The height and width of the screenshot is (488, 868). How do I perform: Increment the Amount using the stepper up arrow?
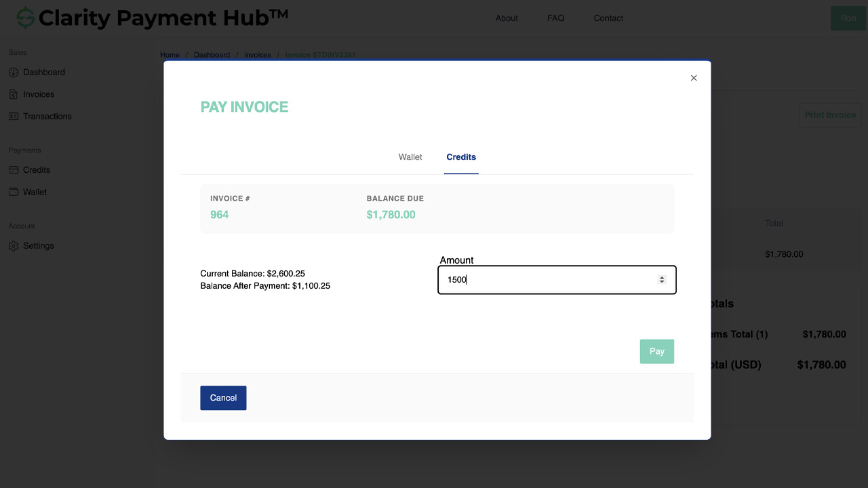[661, 277]
